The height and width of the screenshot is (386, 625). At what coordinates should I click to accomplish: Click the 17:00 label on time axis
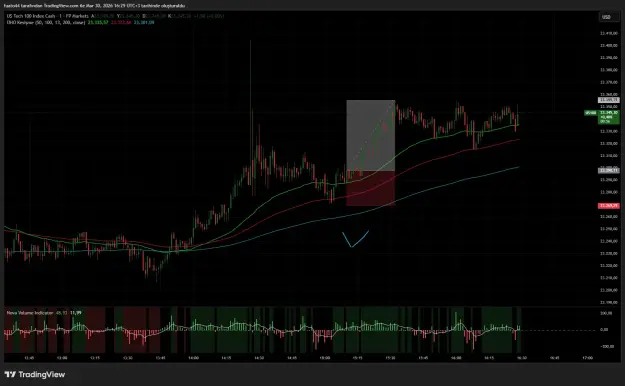[587, 358]
